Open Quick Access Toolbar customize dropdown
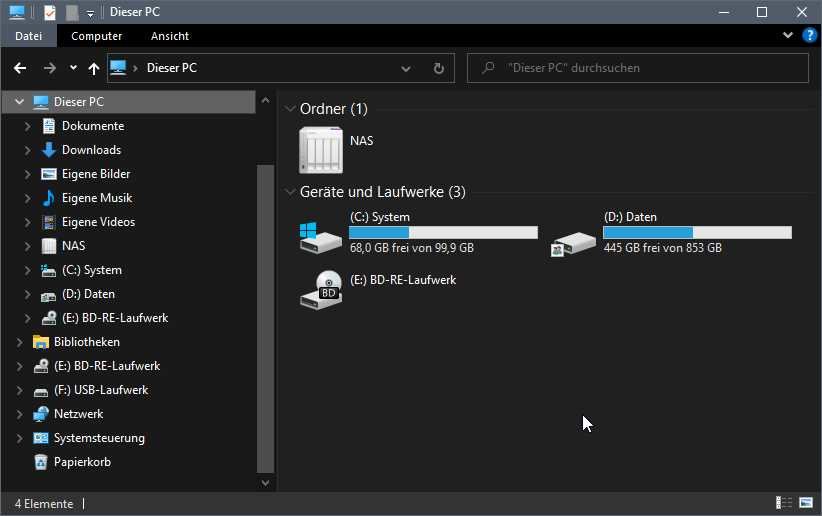The image size is (822, 516). pyautogui.click(x=90, y=14)
